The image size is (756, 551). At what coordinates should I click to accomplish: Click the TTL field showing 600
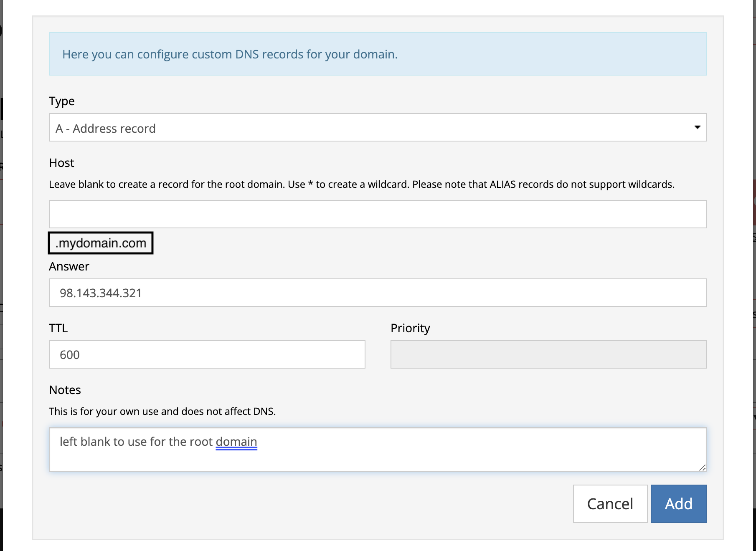[x=207, y=354]
